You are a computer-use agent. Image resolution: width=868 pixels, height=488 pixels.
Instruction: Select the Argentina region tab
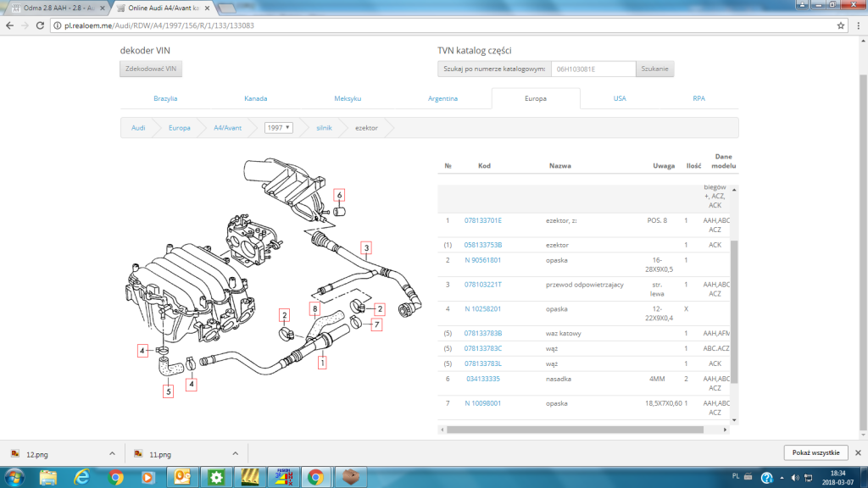[442, 98]
